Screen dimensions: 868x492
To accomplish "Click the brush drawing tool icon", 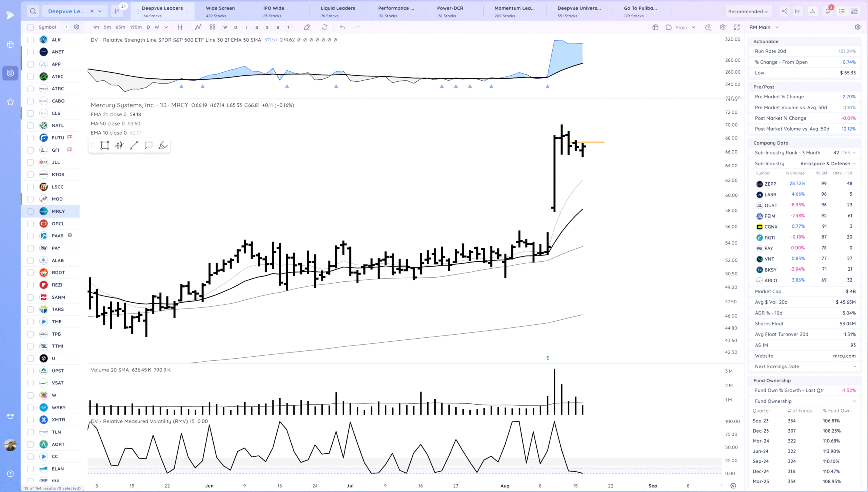I will pos(163,146).
